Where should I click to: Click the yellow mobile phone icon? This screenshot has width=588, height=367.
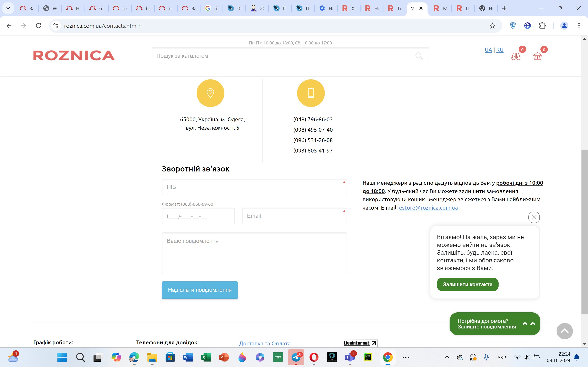311,93
